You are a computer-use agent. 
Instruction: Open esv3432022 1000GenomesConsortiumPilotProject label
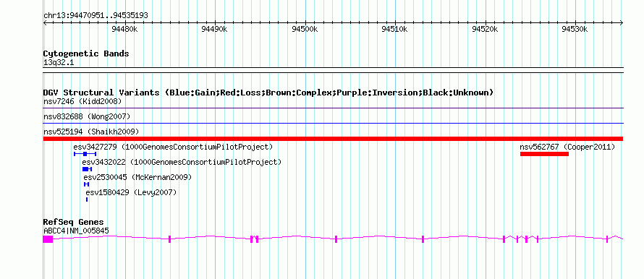(x=182, y=162)
